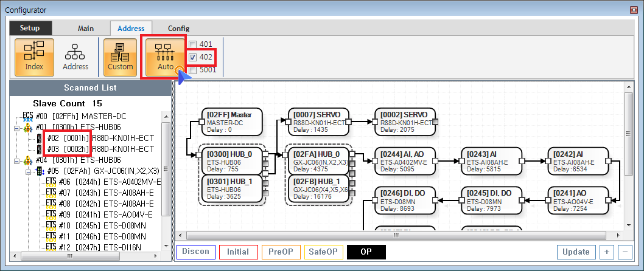
Task: Click the Custom layout icon
Action: [120, 57]
